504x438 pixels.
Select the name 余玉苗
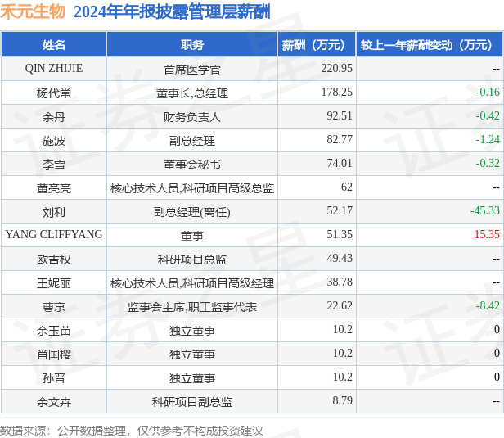[54, 331]
